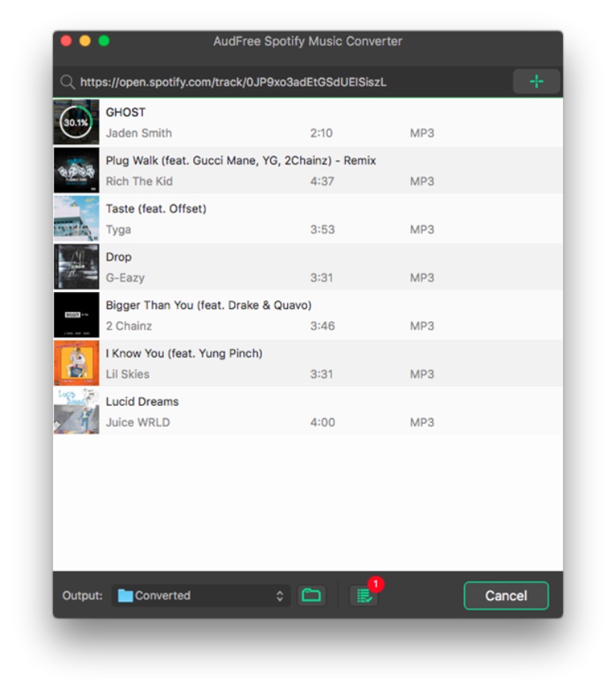Screen dimensions: 616x694
Task: Click the GHOST conversion progress circle
Action: (x=75, y=122)
